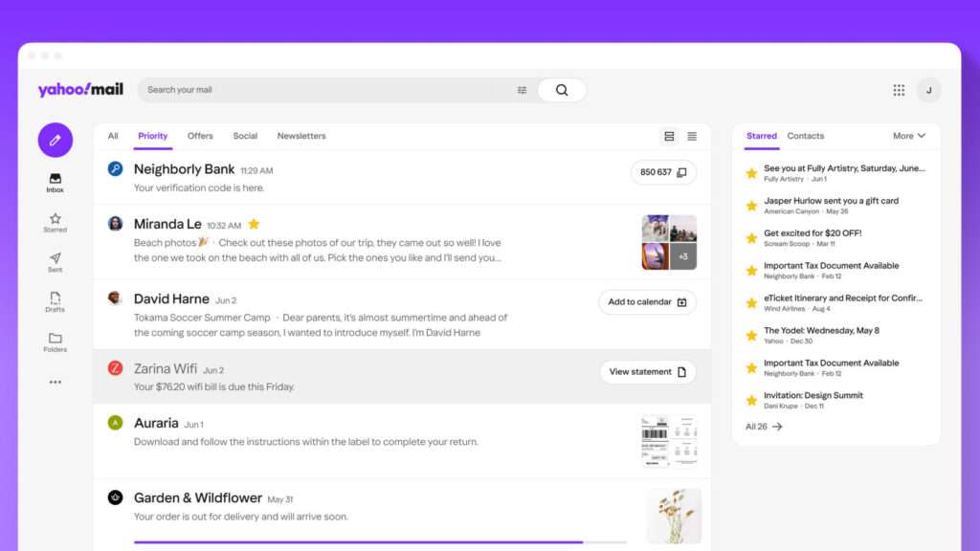The image size is (980, 551).
Task: Select the Contacts tab
Action: point(805,136)
